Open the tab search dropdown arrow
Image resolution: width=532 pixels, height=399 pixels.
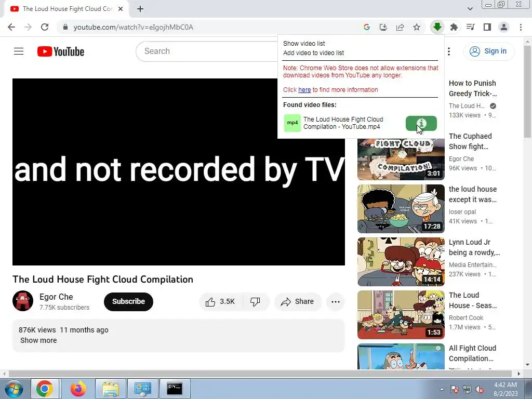tap(470, 9)
